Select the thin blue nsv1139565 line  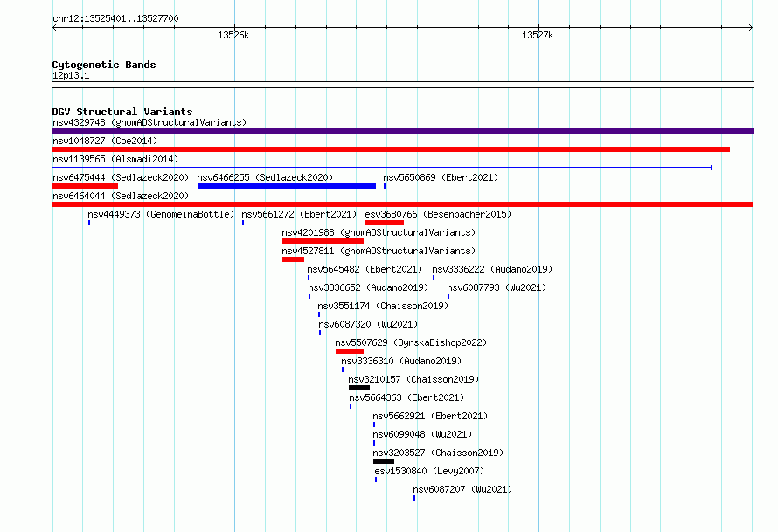click(382, 168)
